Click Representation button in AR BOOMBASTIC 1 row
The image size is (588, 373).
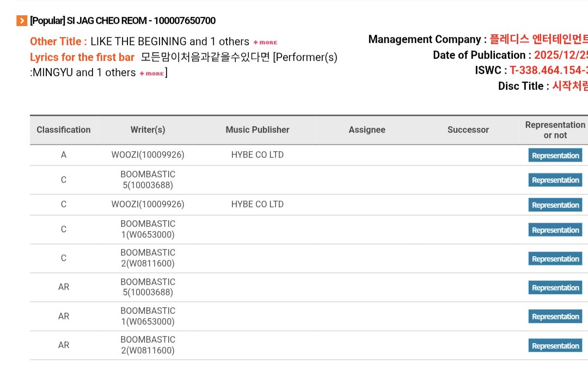pos(555,316)
